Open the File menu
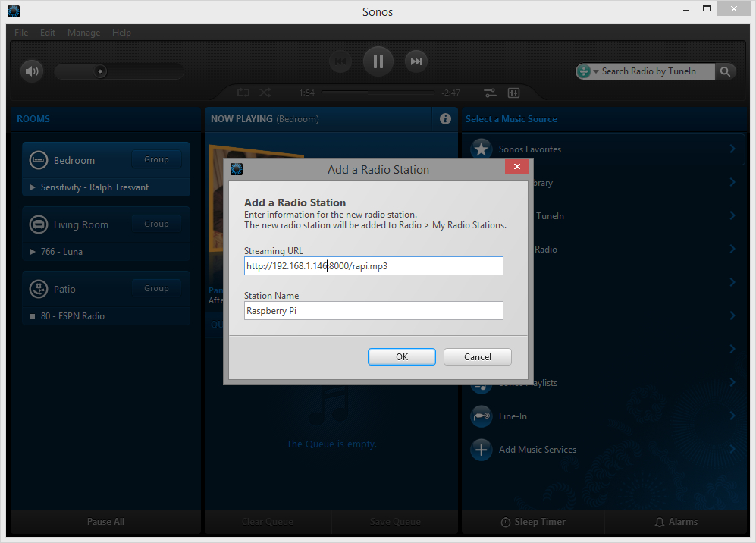The image size is (756, 543). click(21, 33)
